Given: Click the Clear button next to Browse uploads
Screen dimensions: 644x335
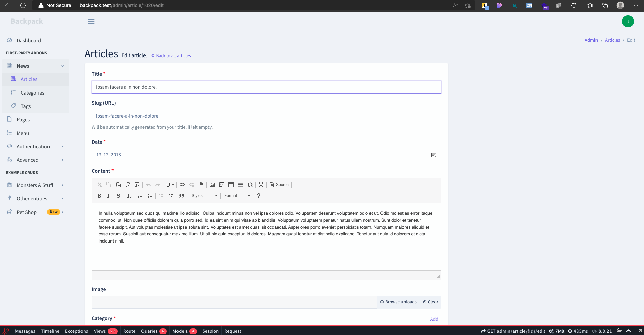Looking at the screenshot, I should (430, 302).
